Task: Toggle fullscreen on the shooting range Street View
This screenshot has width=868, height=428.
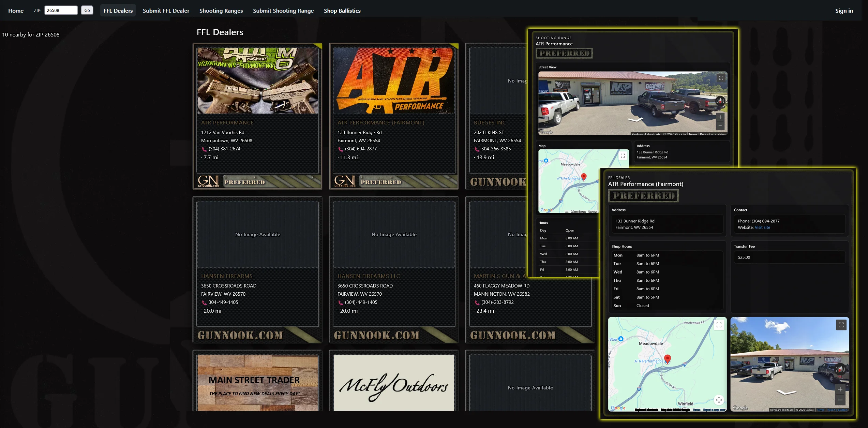Action: (x=721, y=78)
